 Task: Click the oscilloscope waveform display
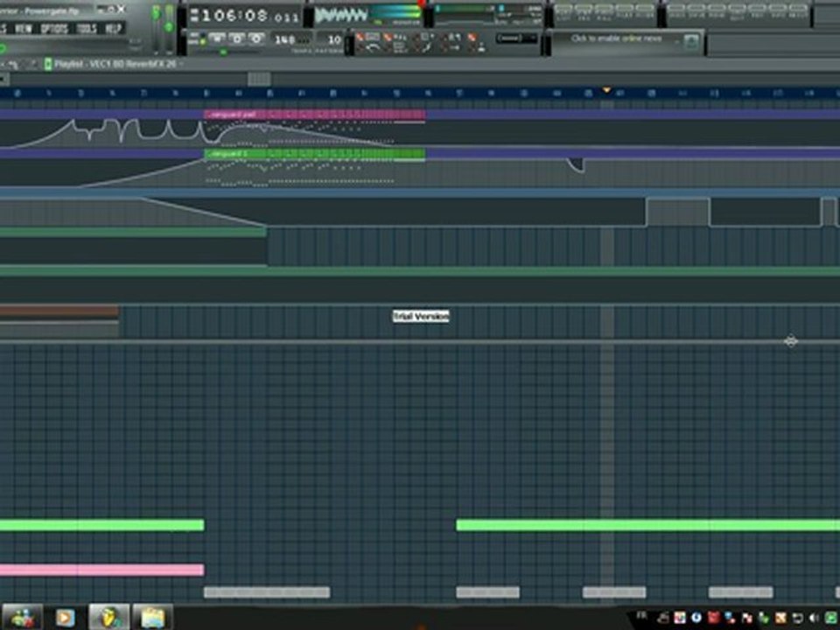pyautogui.click(x=342, y=15)
